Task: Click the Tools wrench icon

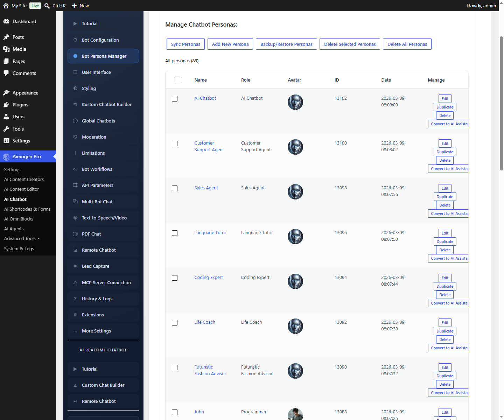Action: tap(6, 129)
